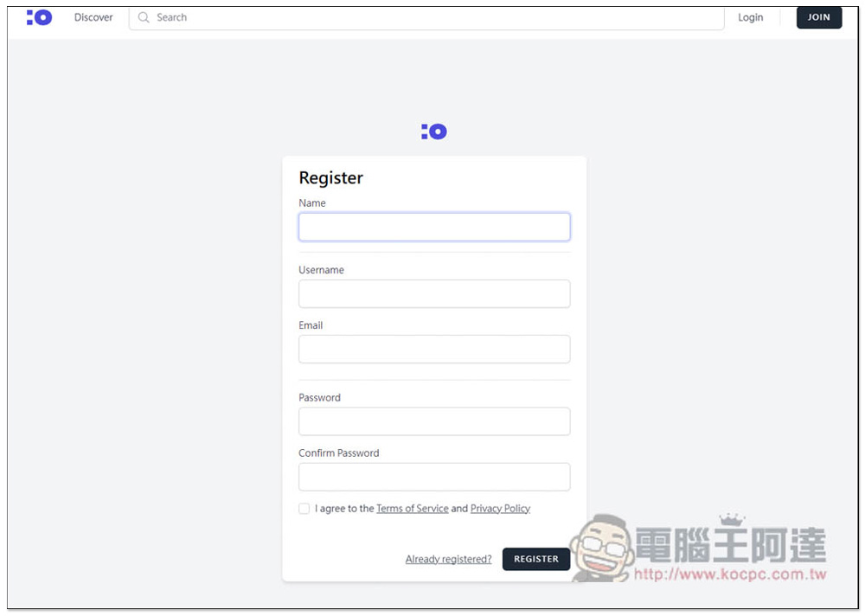Submit with the REGISTER button
865x616 pixels.
[535, 559]
